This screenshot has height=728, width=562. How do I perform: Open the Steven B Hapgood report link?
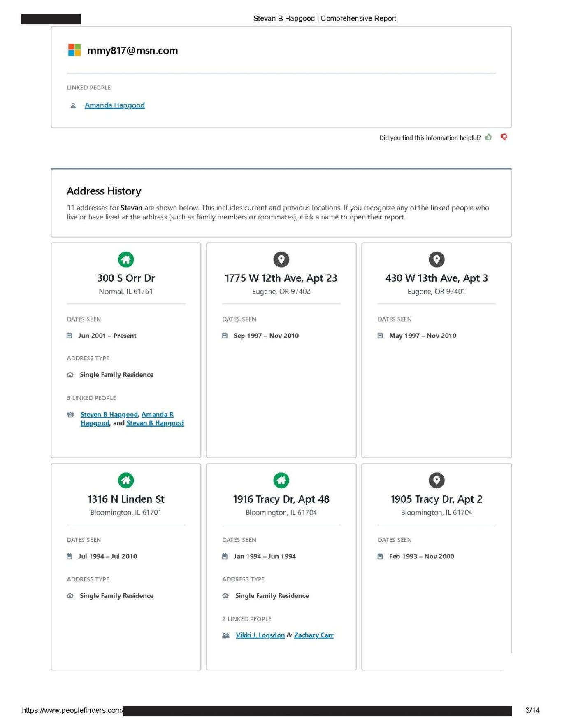pyautogui.click(x=109, y=415)
